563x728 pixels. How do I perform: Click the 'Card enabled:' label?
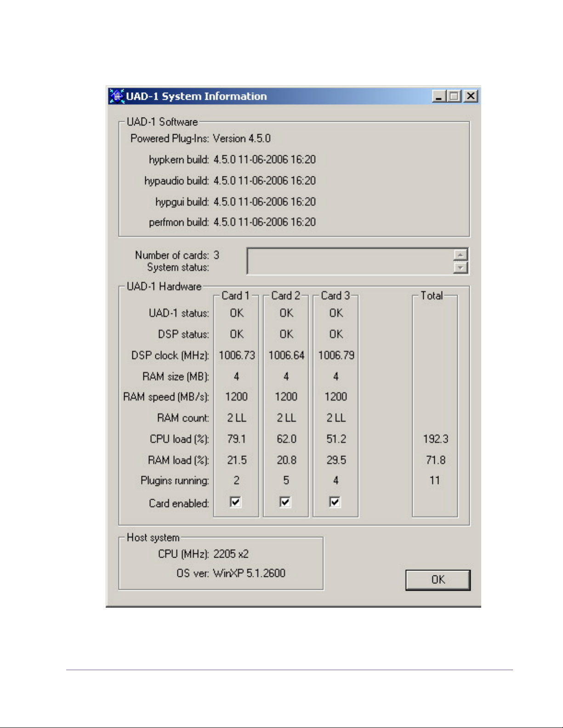[x=179, y=503]
